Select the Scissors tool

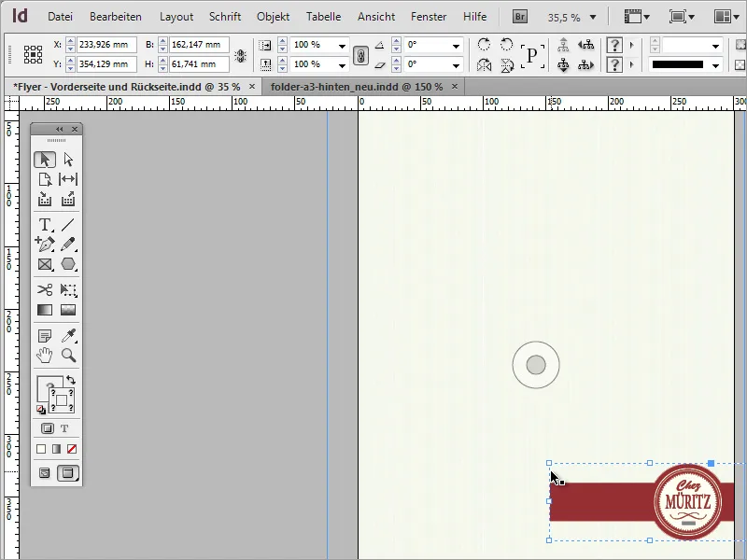coord(44,289)
